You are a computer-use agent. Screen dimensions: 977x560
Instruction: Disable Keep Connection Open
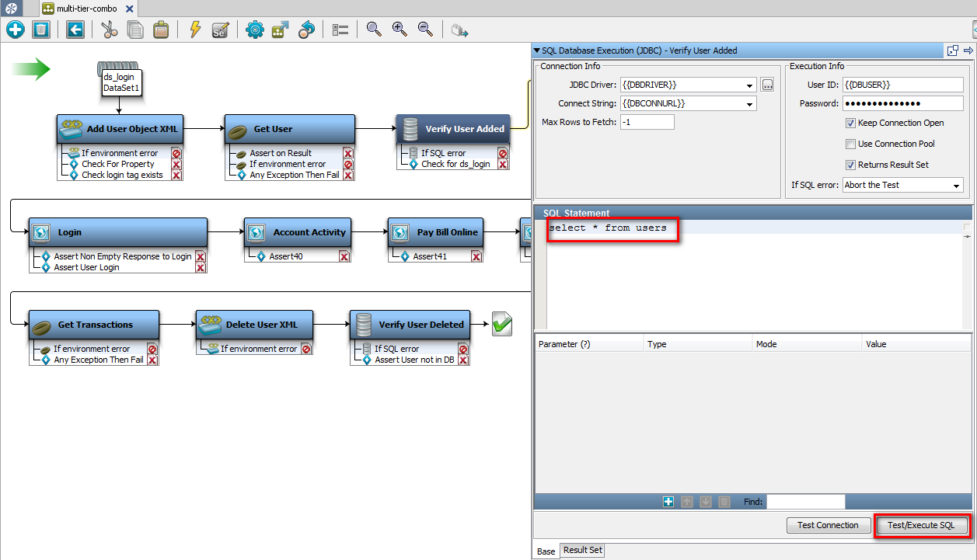850,123
